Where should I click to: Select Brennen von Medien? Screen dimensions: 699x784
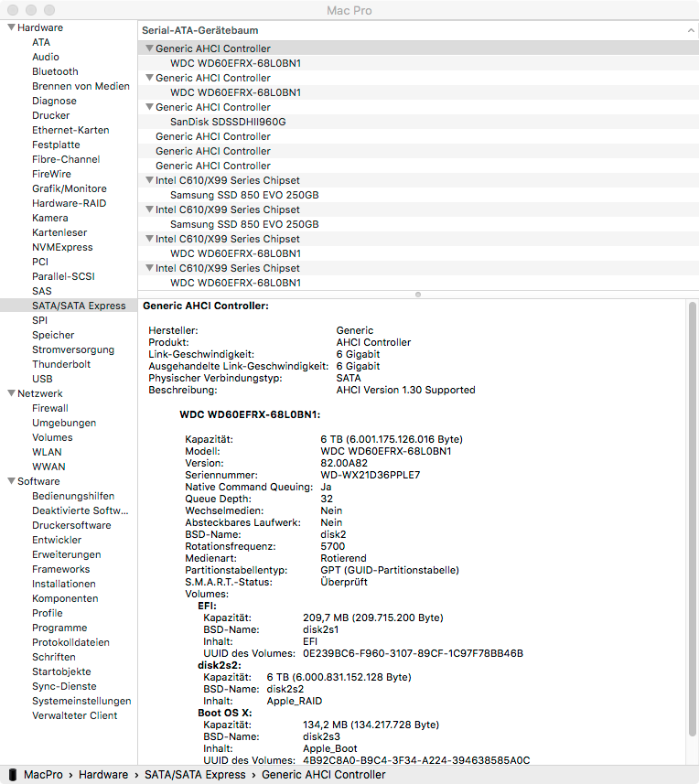81,86
